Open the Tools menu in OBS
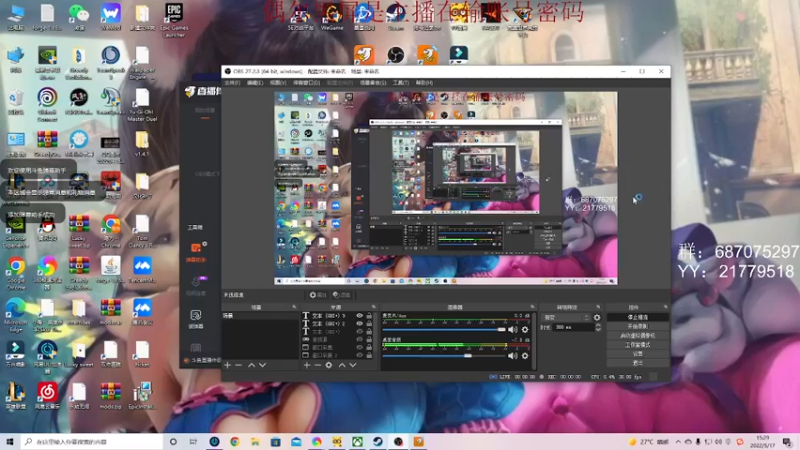The width and height of the screenshot is (800, 450). pyautogui.click(x=401, y=83)
